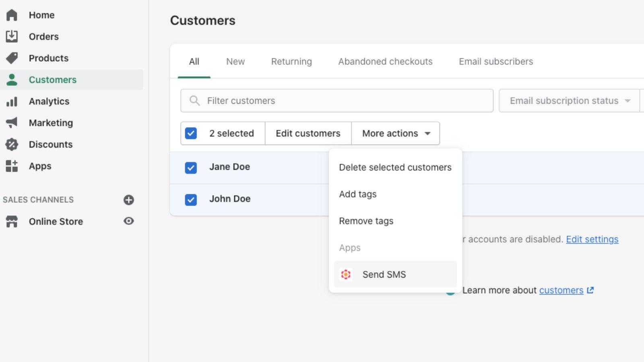The image size is (644, 362).
Task: Click the Edit customers button
Action: (x=308, y=133)
